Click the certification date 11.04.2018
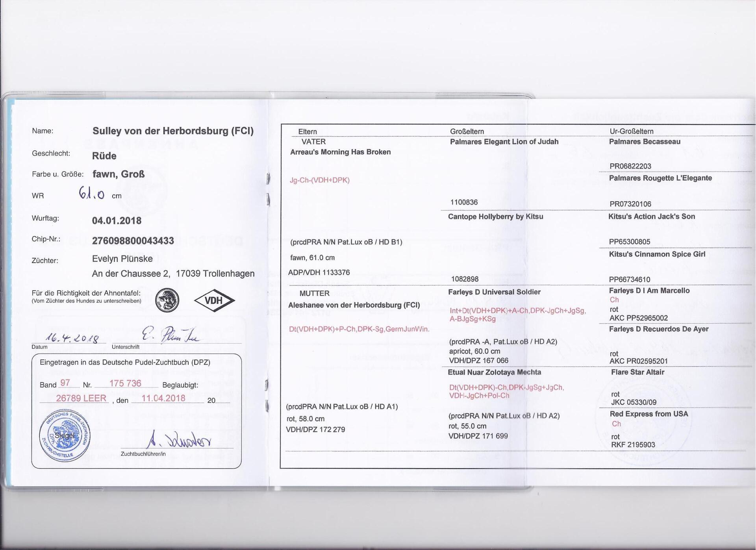 (x=163, y=398)
